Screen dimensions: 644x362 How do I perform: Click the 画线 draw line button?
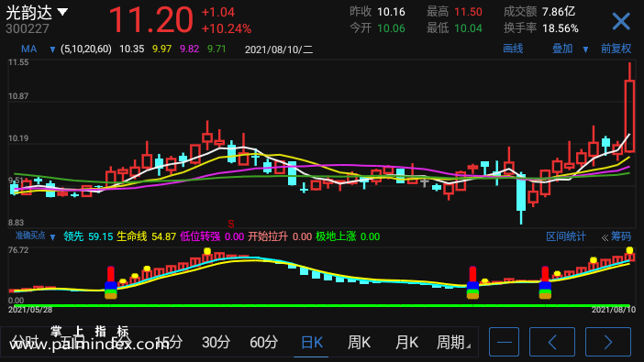pos(513,49)
